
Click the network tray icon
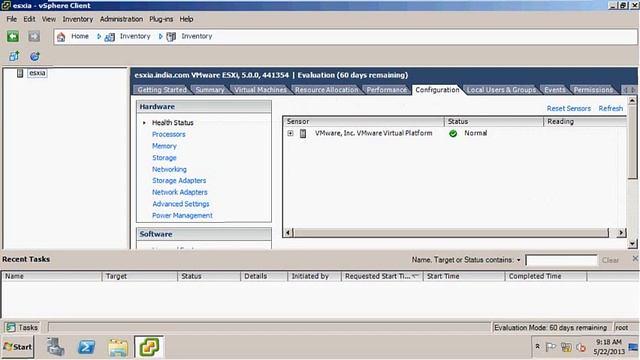pyautogui.click(x=566, y=347)
